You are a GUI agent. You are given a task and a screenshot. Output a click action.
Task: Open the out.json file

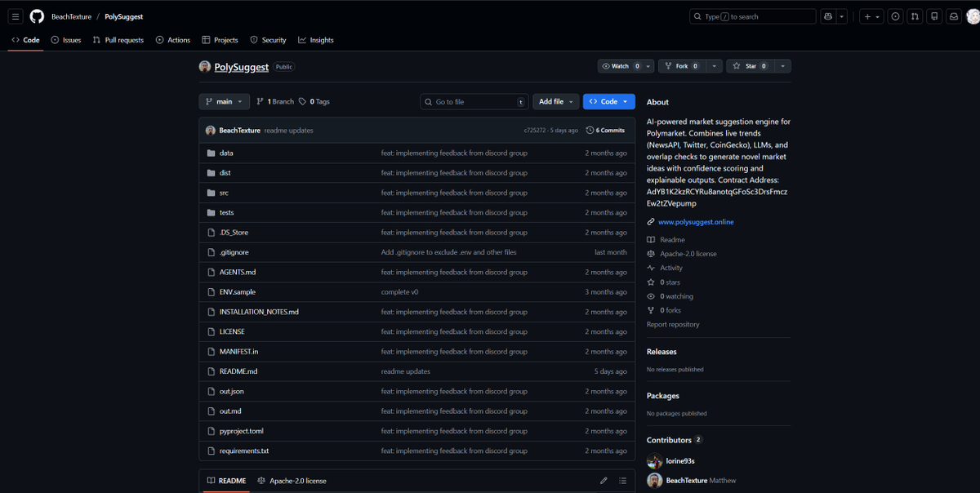point(231,391)
